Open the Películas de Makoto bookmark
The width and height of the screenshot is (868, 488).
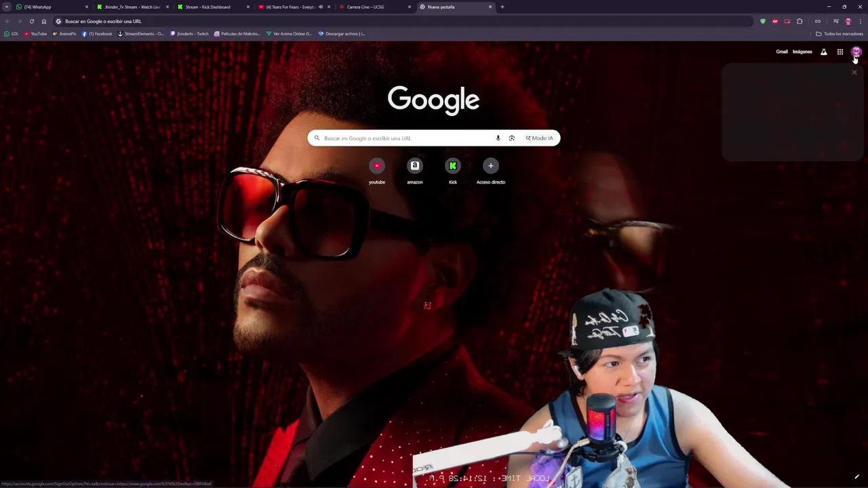tap(237, 34)
